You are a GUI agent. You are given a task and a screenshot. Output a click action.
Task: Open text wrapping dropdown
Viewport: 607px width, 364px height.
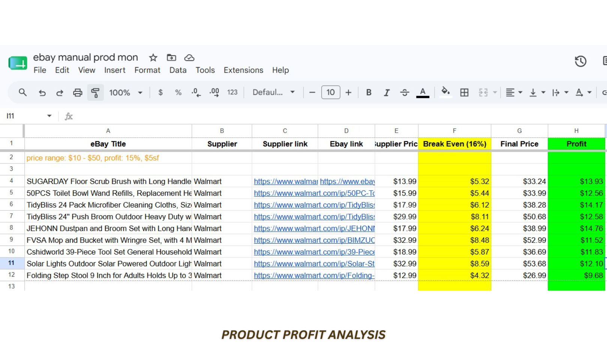[x=560, y=93]
